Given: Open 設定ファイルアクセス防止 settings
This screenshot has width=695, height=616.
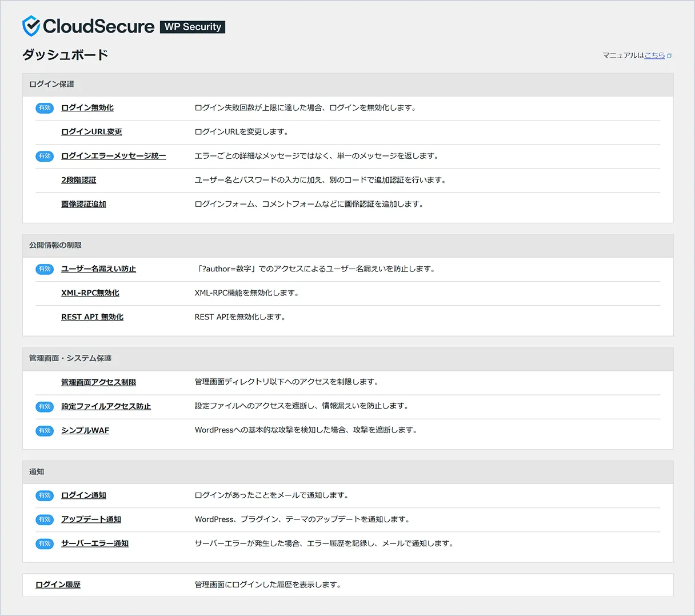Looking at the screenshot, I should (106, 406).
